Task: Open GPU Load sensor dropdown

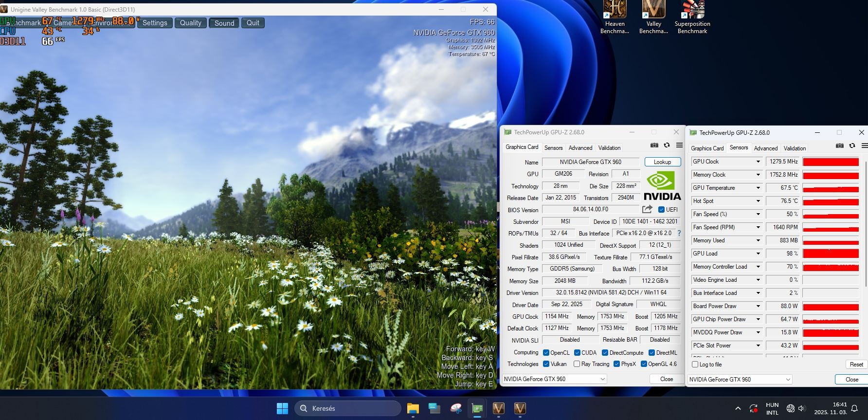Action: pyautogui.click(x=758, y=254)
